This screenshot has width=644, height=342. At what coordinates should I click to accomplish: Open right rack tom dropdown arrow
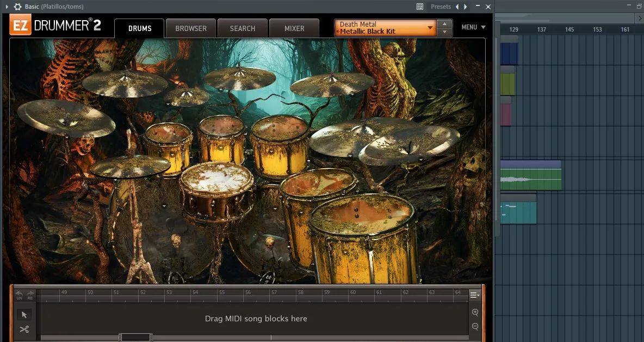[x=270, y=151]
